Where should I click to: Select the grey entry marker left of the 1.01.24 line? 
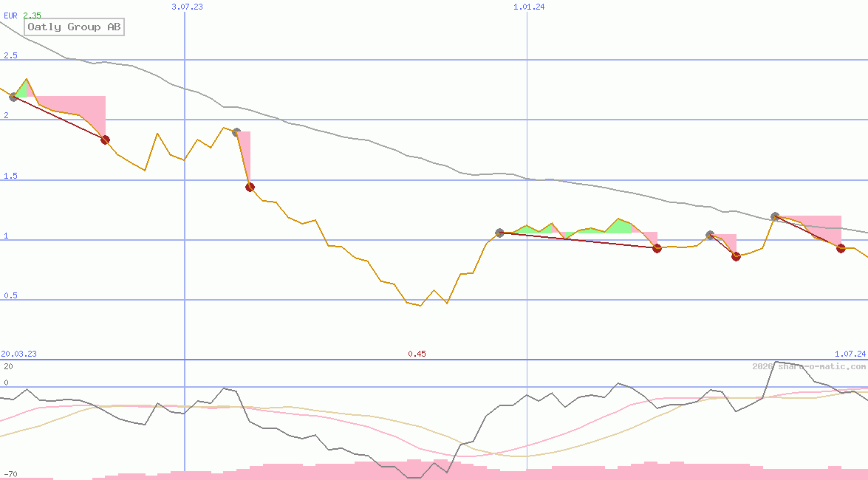click(499, 233)
